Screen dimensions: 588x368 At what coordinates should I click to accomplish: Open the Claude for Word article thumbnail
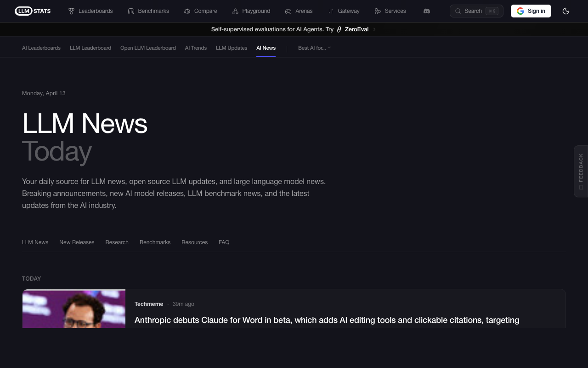coord(74,309)
